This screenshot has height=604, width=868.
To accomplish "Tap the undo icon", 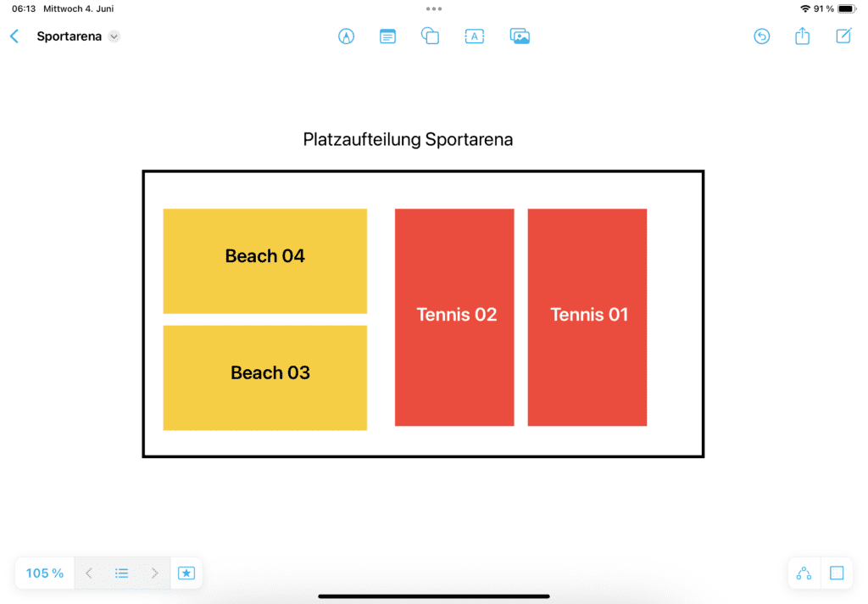I will [762, 36].
